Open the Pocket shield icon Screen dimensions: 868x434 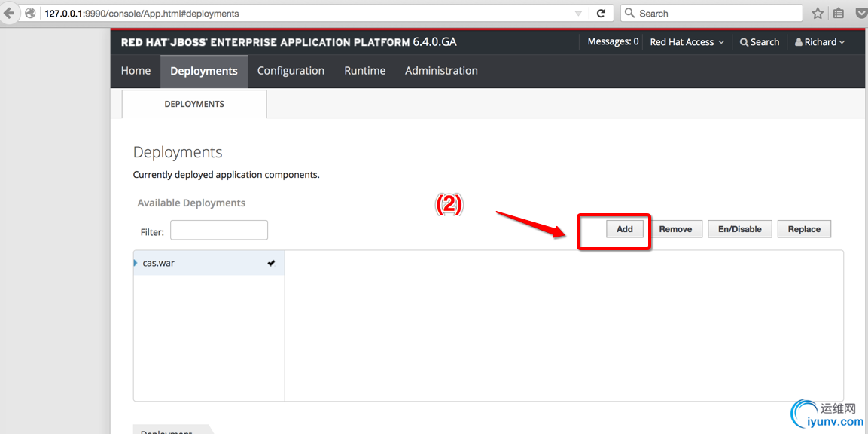(x=860, y=14)
